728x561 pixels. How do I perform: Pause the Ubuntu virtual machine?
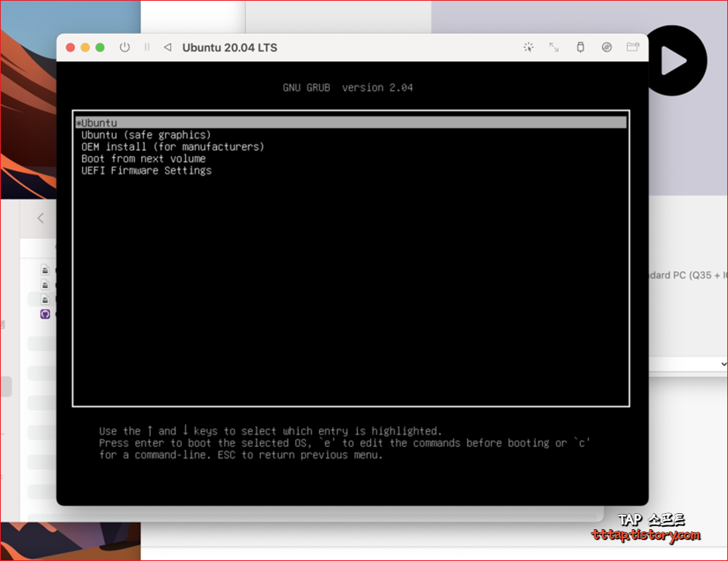pos(146,47)
